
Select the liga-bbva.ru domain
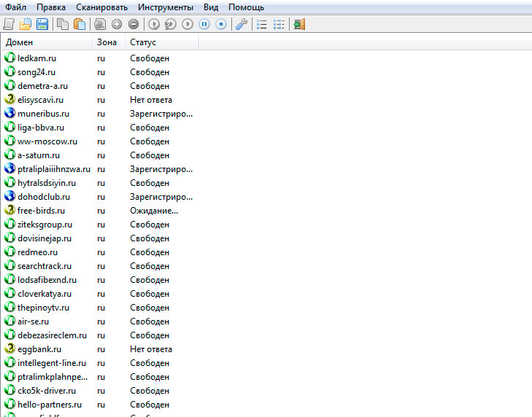pos(41,128)
